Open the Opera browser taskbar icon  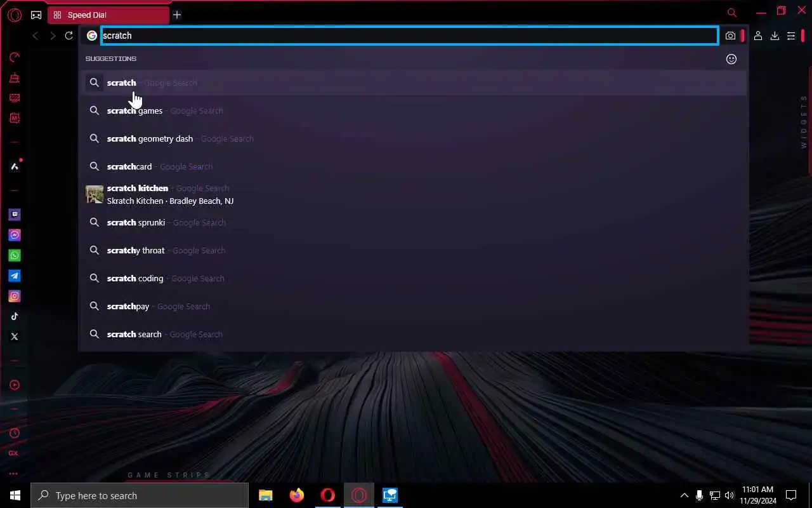tap(328, 495)
